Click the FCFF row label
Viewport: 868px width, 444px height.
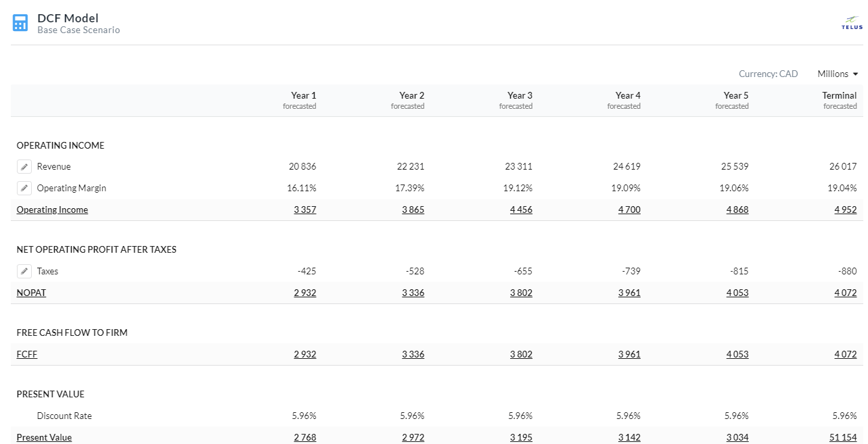[x=27, y=355]
